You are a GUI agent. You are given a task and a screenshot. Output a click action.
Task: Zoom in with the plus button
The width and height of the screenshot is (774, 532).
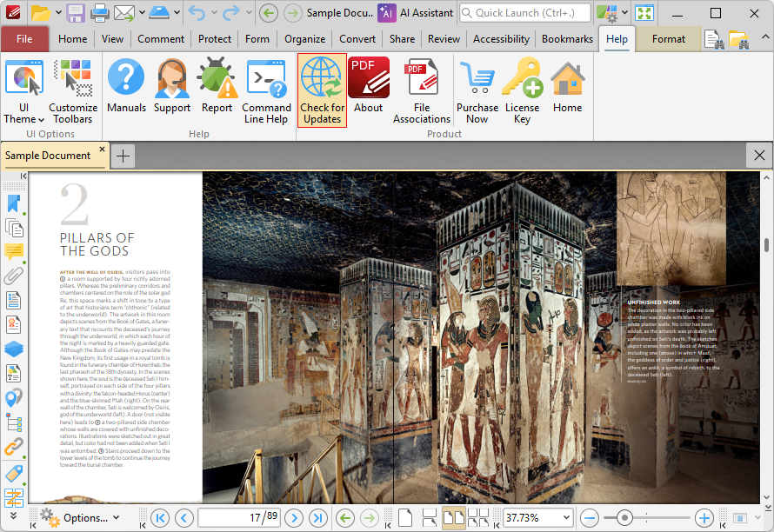(x=704, y=518)
